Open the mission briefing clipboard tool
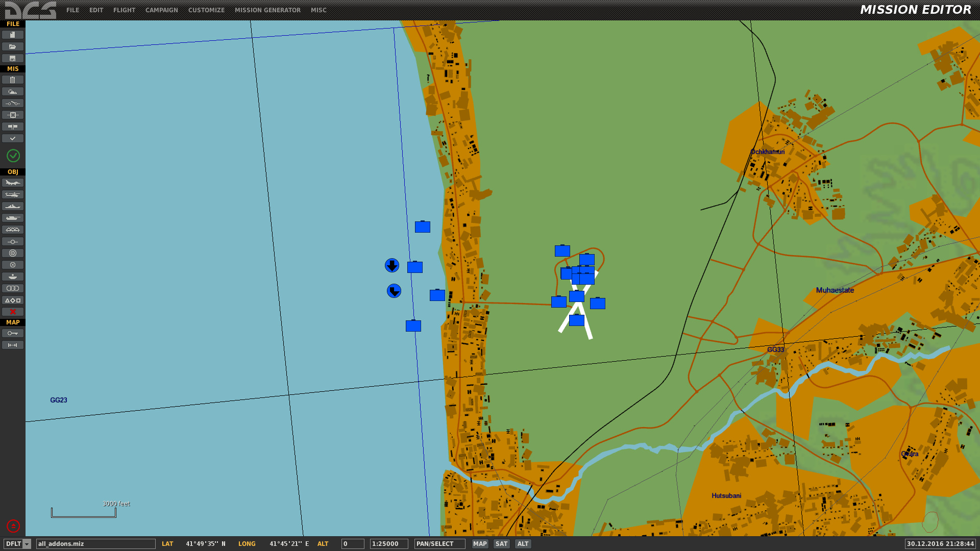980x551 pixels. point(12,80)
